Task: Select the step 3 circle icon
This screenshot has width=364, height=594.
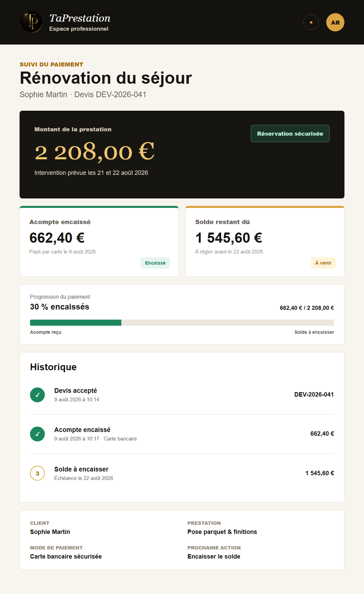Action: point(37,473)
